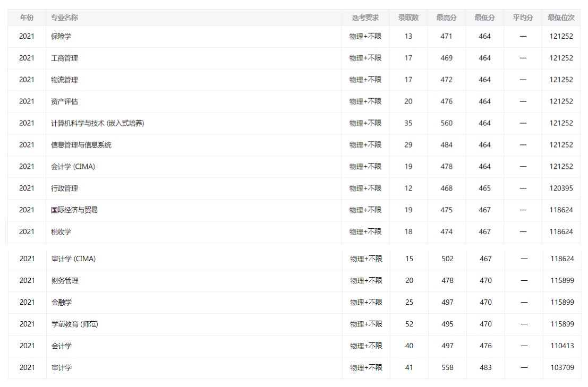Viewport: 588px width, 387px height.
Task: Click the 物流管理 major entry
Action: tap(64, 80)
